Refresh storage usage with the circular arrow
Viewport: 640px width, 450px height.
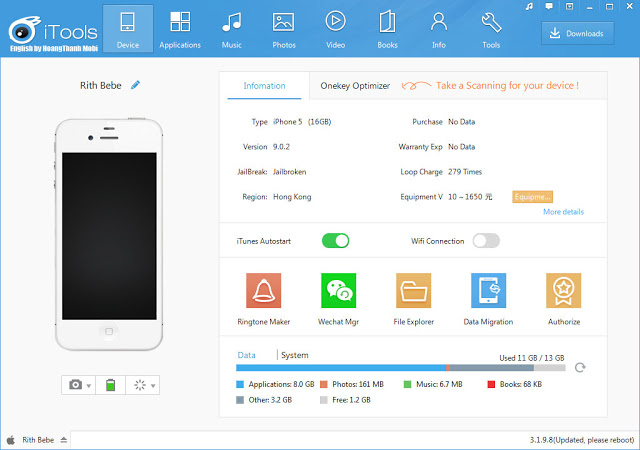[x=580, y=368]
